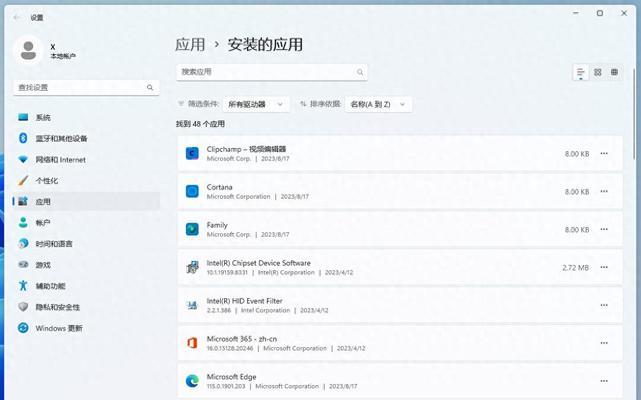Viewport: 641px width, 400px height.
Task: Open more options for Clipchamp
Action: (604, 153)
